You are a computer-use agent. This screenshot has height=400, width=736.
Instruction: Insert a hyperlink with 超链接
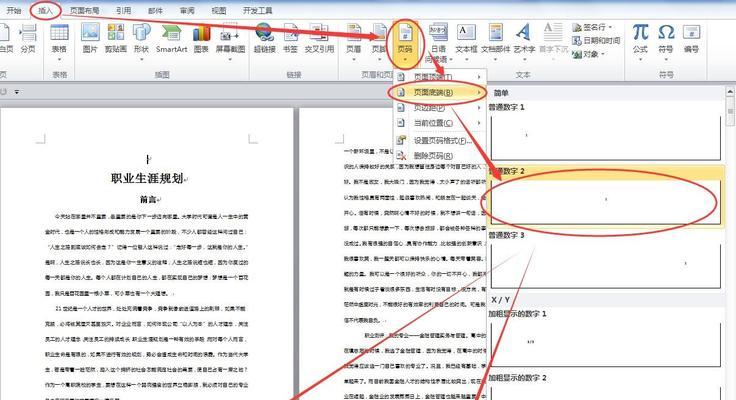265,39
